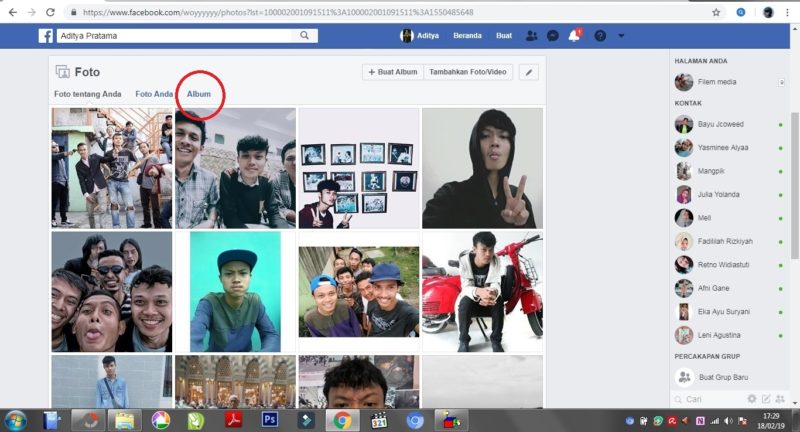Screen dimensions: 800x432
Task: Click the create group icon in chat bar
Action: [780, 399]
